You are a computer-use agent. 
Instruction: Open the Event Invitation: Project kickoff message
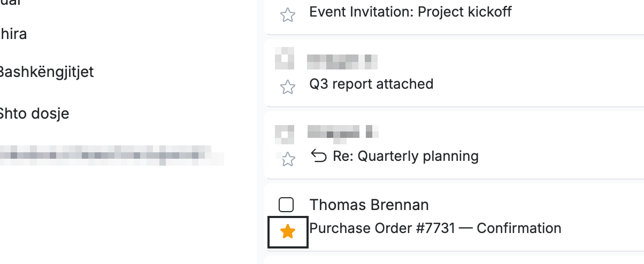coord(410,12)
